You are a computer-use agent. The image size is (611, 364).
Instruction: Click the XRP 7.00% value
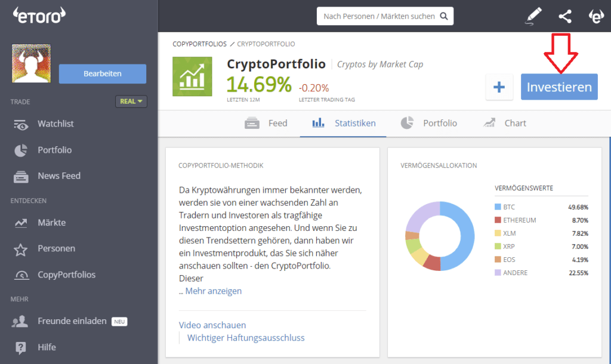(580, 246)
